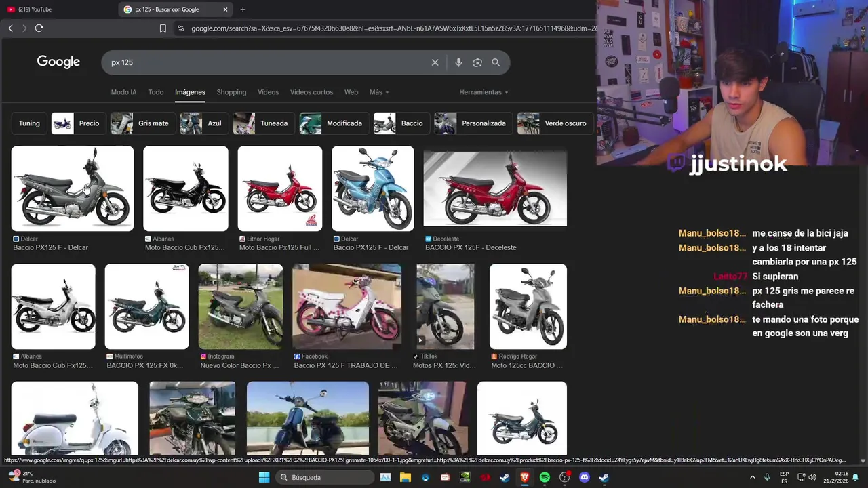Open a new browser tab with plus icon
The width and height of the screenshot is (868, 488).
[243, 9]
